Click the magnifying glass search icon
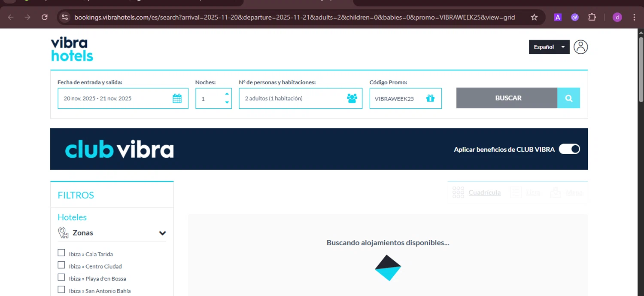Screen dimensions: 644x296 click(x=569, y=98)
